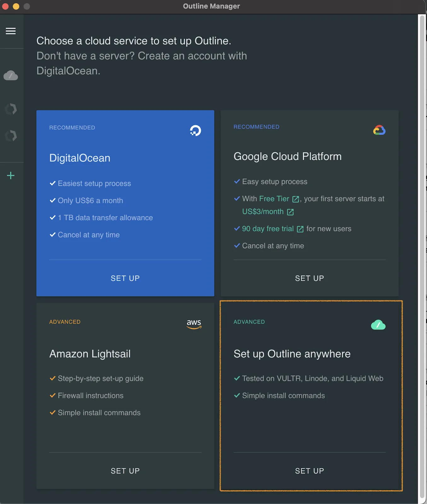The height and width of the screenshot is (504, 427).
Task: Click the green ADVANCED label on Outline anywhere card
Action: click(x=249, y=322)
